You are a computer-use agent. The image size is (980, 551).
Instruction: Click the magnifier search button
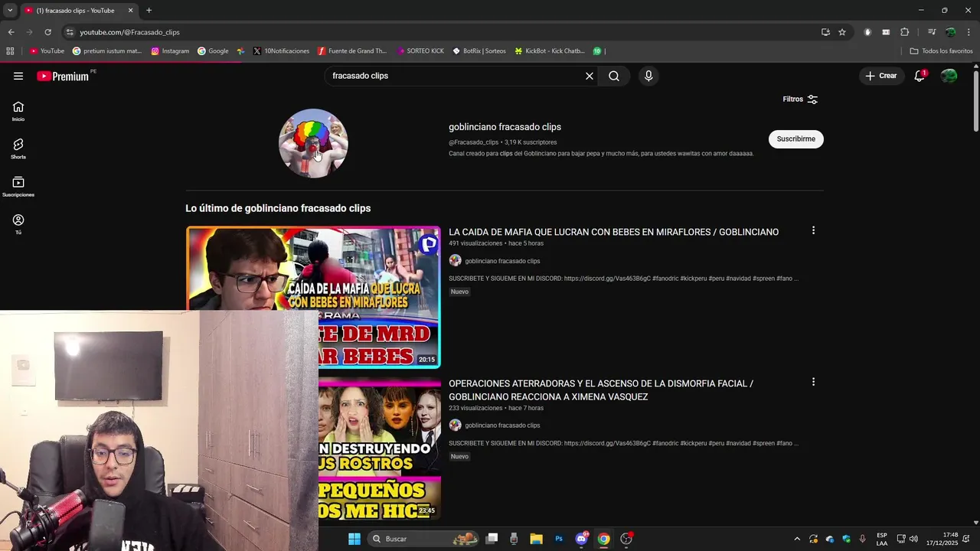[614, 76]
